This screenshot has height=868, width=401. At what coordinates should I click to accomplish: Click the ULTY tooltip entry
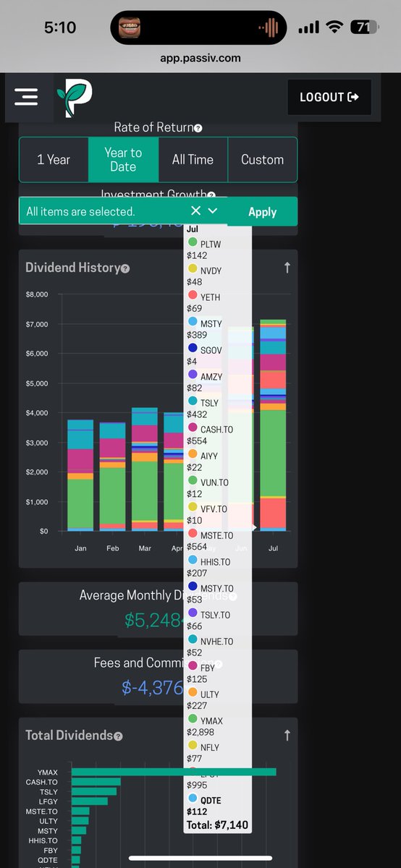tap(203, 700)
